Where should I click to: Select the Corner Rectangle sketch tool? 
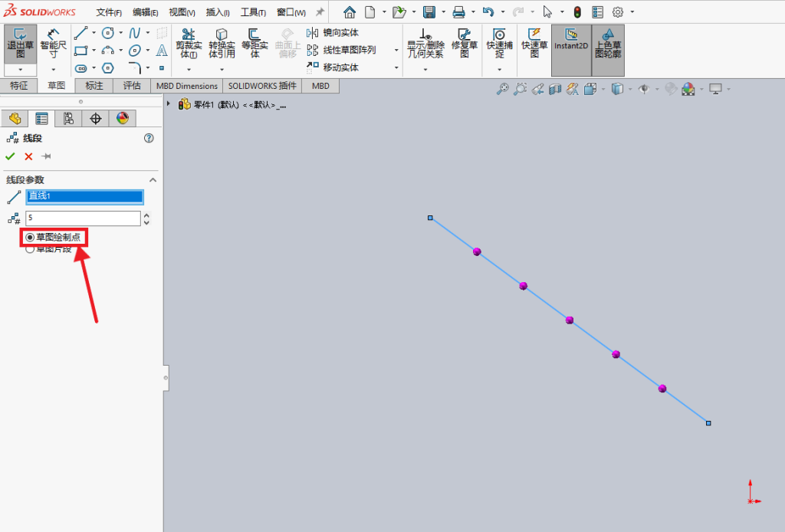tap(80, 51)
